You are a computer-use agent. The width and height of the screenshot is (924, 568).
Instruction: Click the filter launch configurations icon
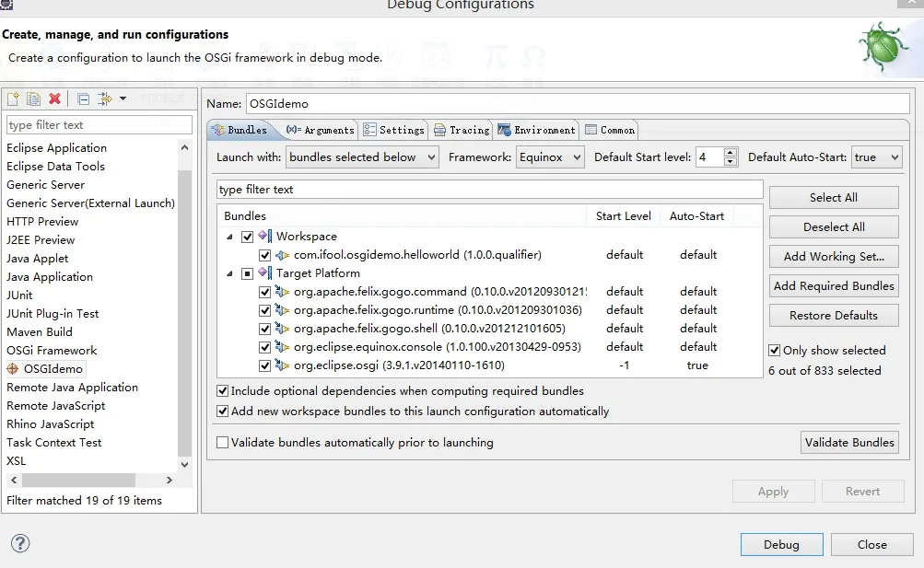pyautogui.click(x=105, y=99)
